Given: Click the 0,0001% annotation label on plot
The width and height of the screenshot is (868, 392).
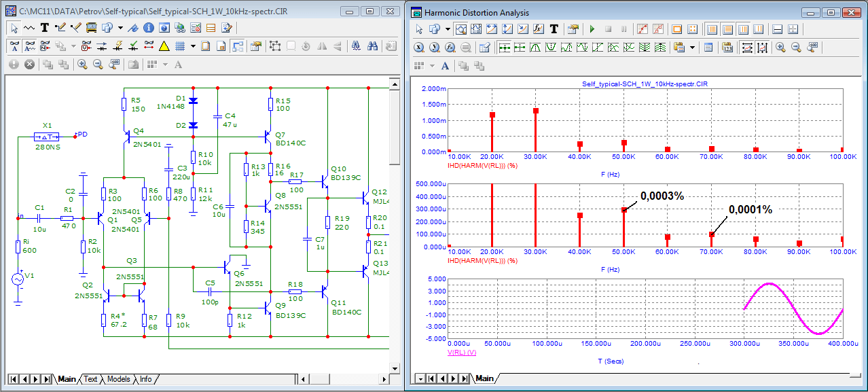Looking at the screenshot, I should 751,210.
